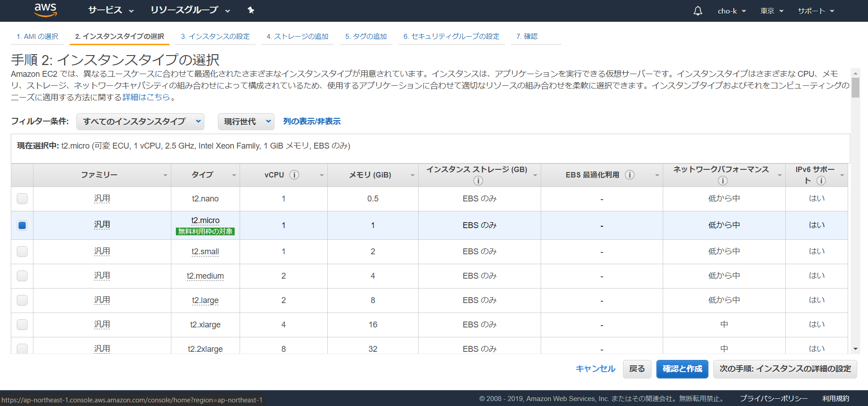The image size is (868, 406).
Task: Click 次の手順: インスタンスの詳細の設定 button
Action: click(x=785, y=369)
